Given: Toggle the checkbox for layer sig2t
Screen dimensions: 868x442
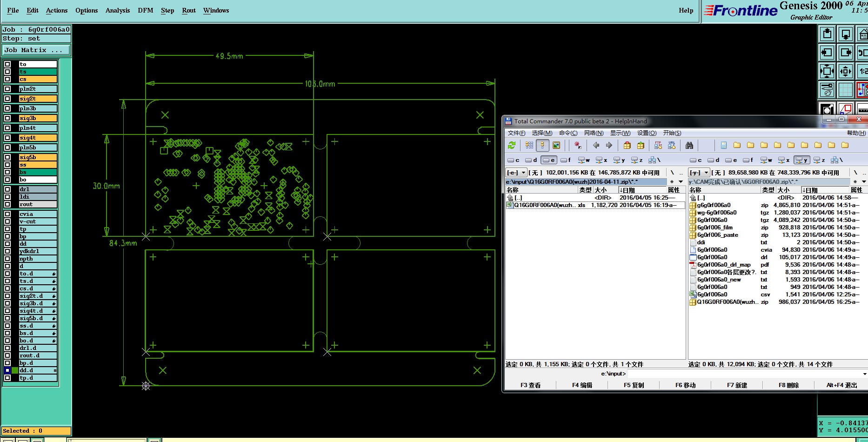Looking at the screenshot, I should pos(7,99).
